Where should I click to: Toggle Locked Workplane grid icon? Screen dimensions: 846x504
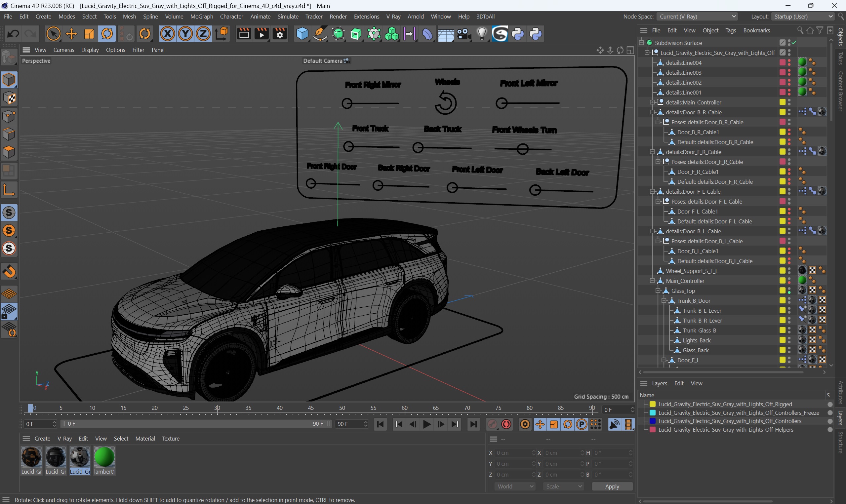click(x=9, y=312)
